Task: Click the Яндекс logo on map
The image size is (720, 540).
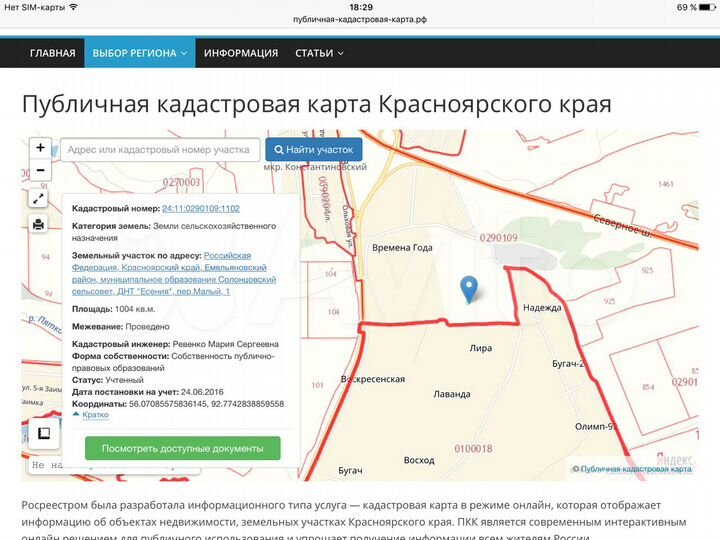Action: tap(674, 458)
